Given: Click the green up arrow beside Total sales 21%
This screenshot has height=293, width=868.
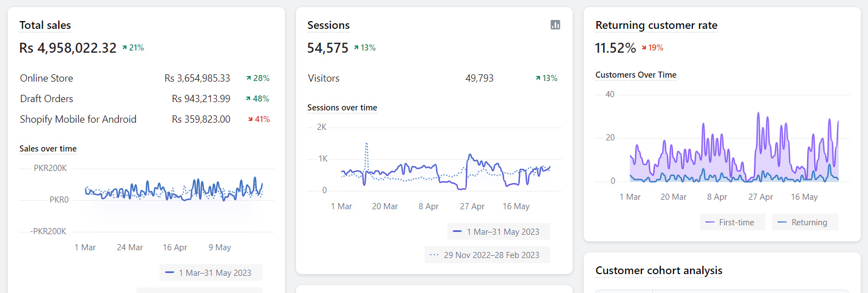Looking at the screenshot, I should coord(125,48).
